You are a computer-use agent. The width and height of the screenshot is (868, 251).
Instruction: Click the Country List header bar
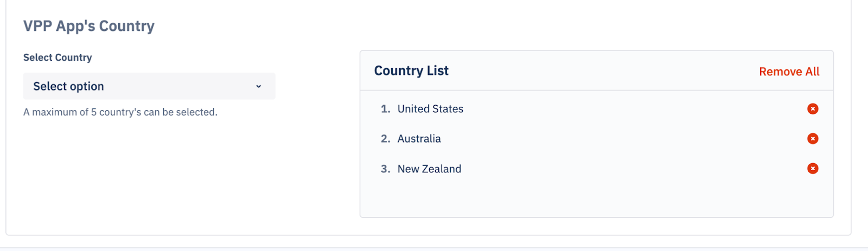point(597,71)
